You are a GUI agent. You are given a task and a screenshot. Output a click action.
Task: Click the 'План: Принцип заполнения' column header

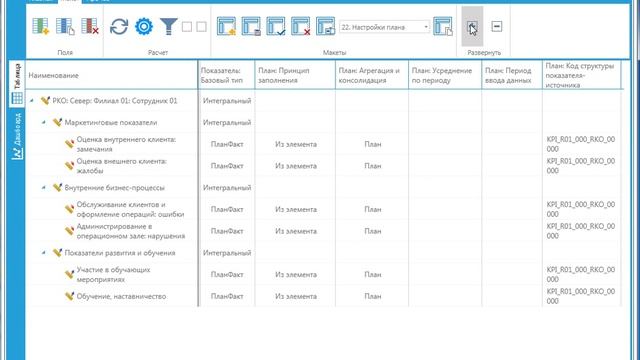pyautogui.click(x=295, y=75)
